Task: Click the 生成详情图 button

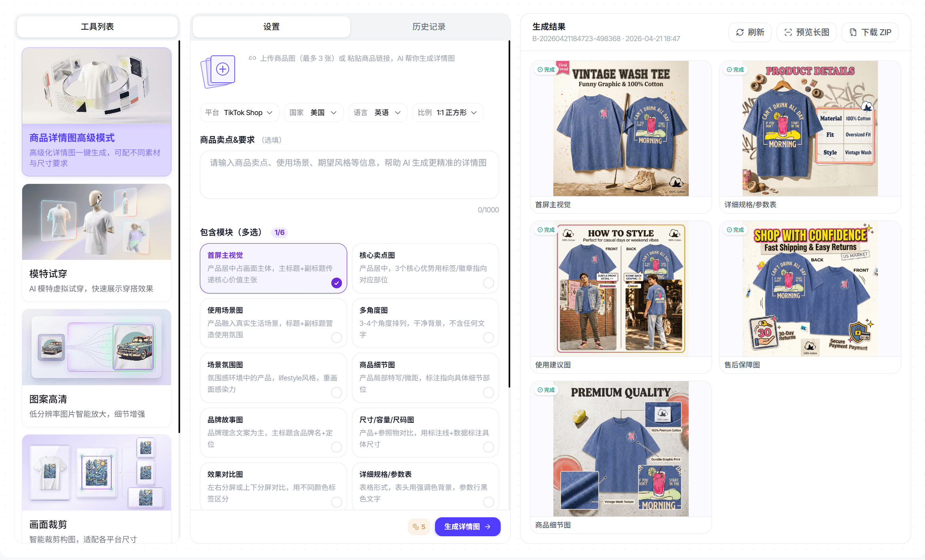Action: 467,527
